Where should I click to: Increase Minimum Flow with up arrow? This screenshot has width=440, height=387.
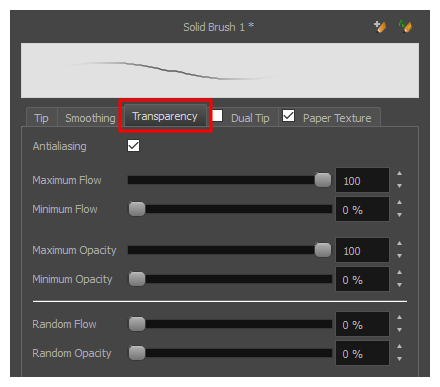[399, 202]
